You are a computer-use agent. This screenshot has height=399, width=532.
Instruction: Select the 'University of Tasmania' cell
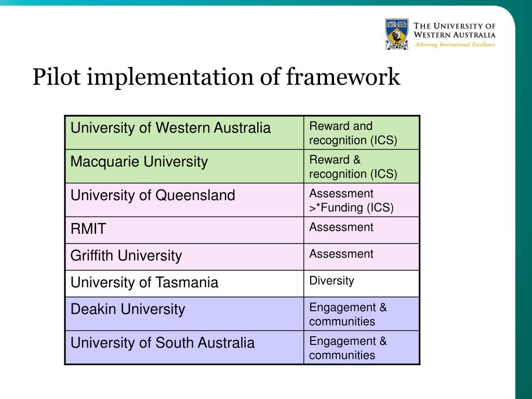click(184, 284)
